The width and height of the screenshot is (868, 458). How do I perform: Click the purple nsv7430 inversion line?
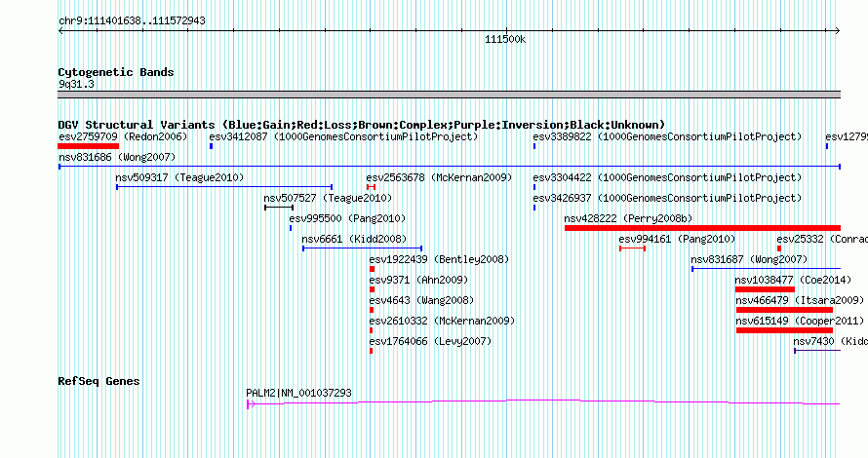tap(817, 351)
